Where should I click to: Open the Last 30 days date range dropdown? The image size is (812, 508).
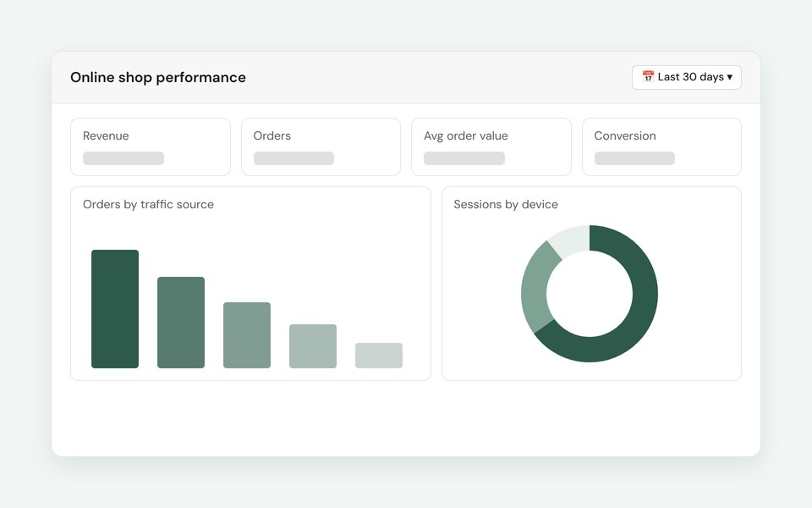686,77
